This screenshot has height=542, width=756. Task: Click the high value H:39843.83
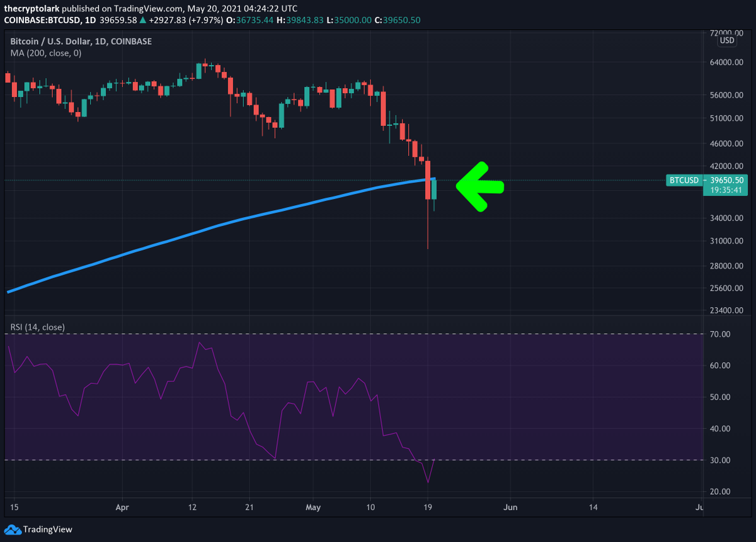coord(299,20)
